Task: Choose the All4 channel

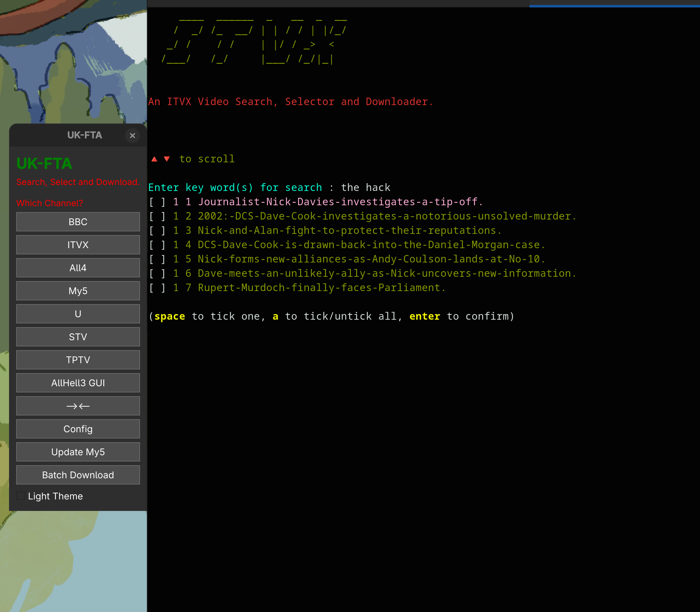Action: [x=78, y=268]
